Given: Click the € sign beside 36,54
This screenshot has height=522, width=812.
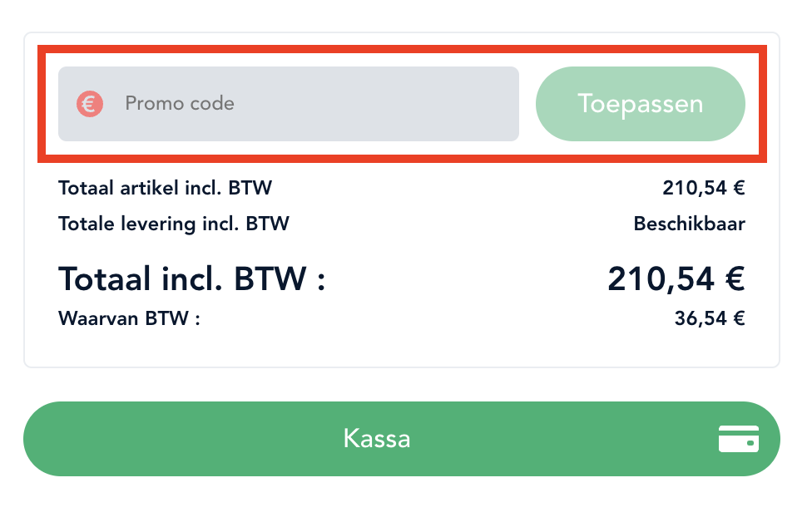Looking at the screenshot, I should click(x=739, y=318).
